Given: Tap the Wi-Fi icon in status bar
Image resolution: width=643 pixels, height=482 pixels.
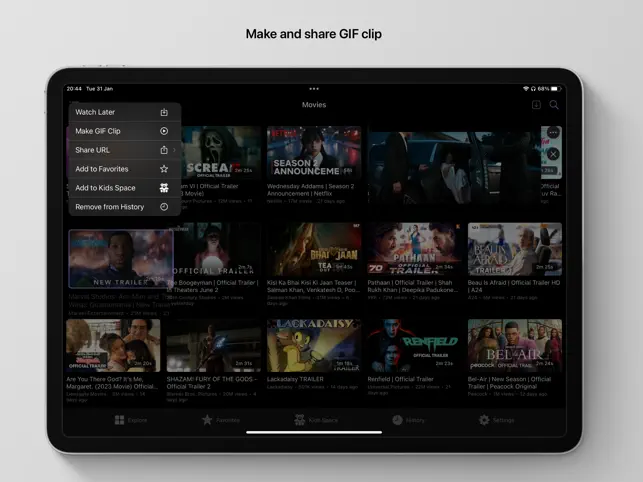Looking at the screenshot, I should pyautogui.click(x=526, y=89).
